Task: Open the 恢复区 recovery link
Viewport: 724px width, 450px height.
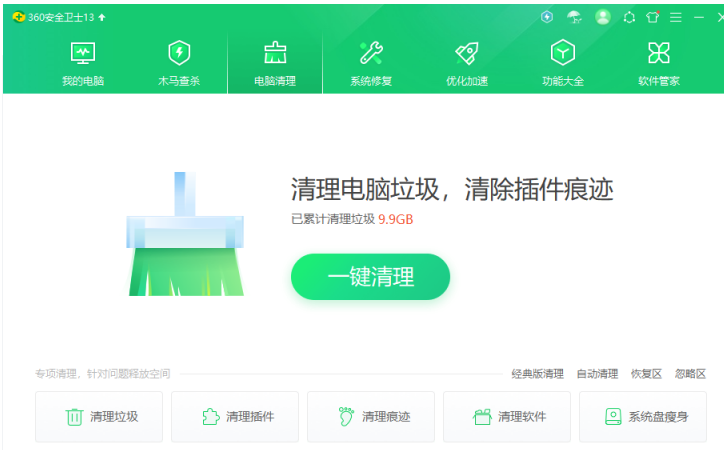Action: 646,374
